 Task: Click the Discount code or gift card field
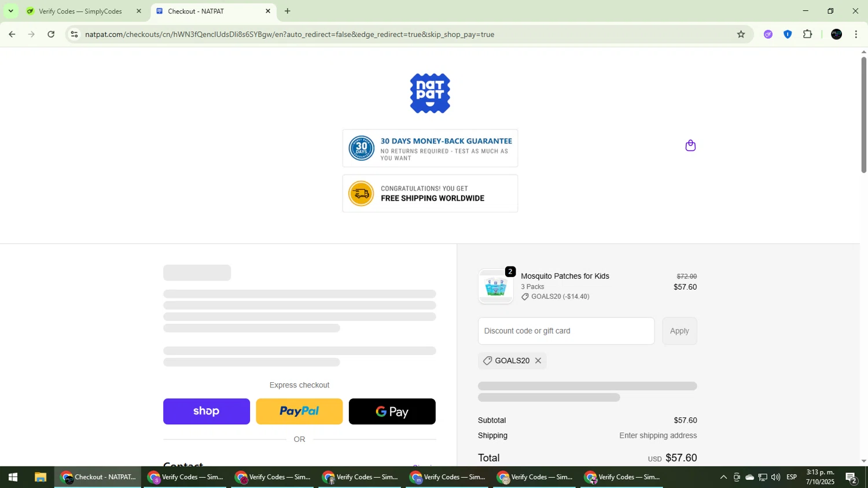tap(566, 331)
